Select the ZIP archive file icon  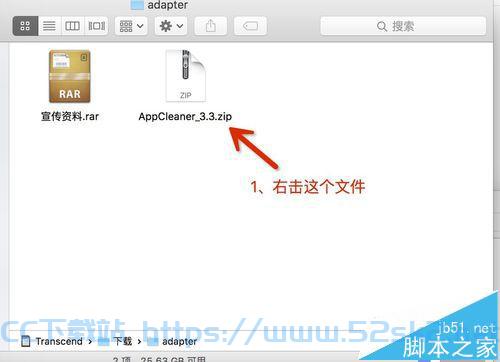click(186, 76)
